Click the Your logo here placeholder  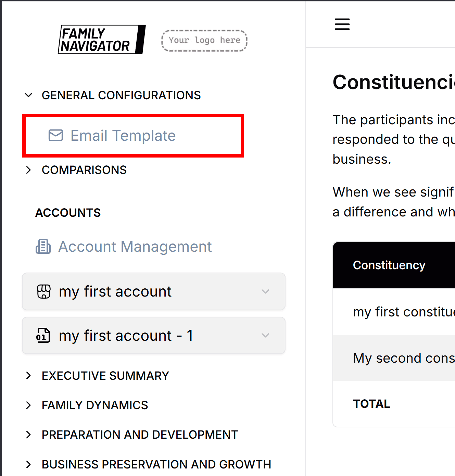pyautogui.click(x=204, y=40)
